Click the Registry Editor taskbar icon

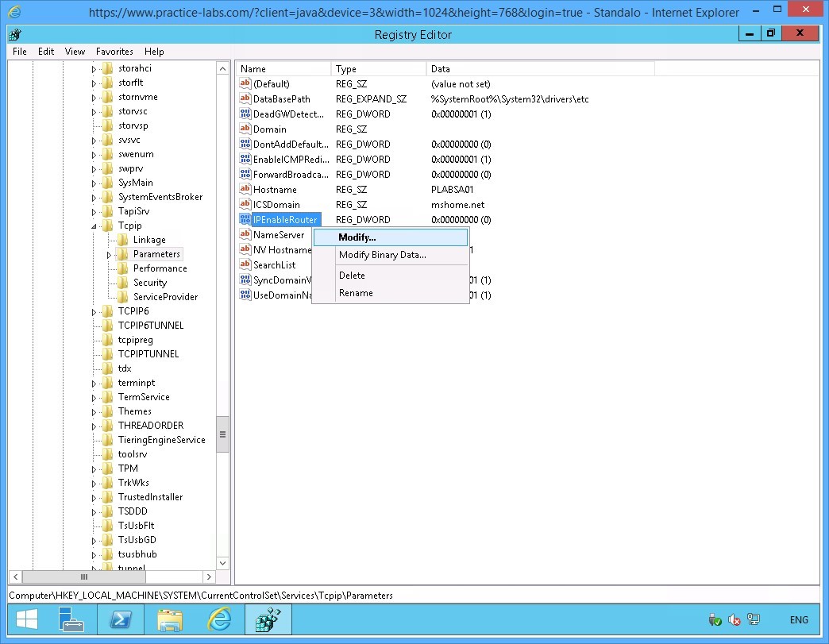(268, 619)
